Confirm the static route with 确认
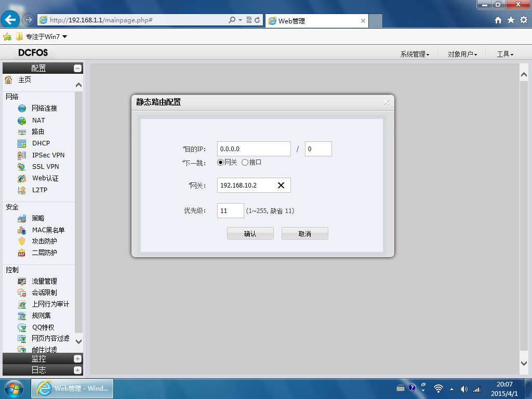Image resolution: width=532 pixels, height=399 pixels. (x=250, y=233)
